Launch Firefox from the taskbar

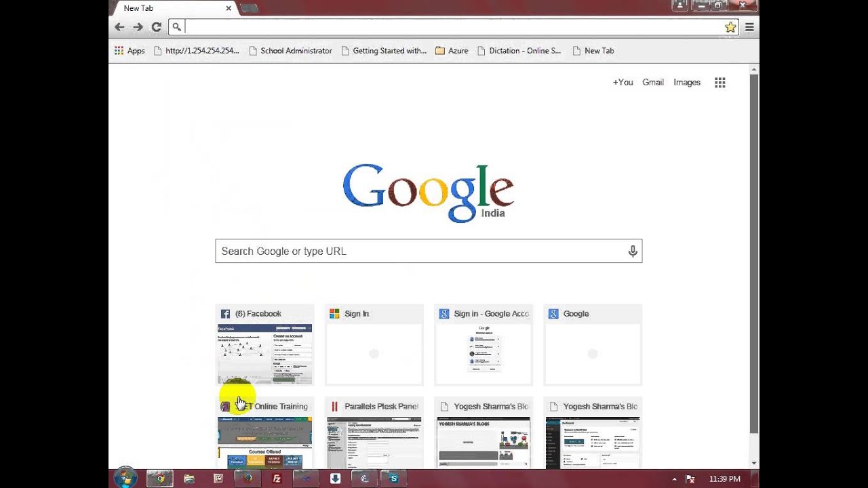(x=248, y=479)
